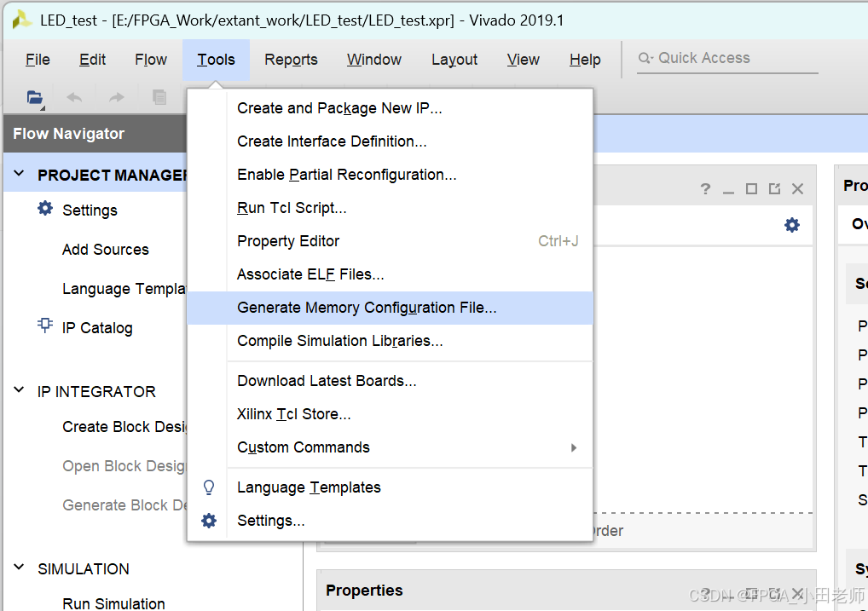Maximize the Sources panel

point(751,188)
